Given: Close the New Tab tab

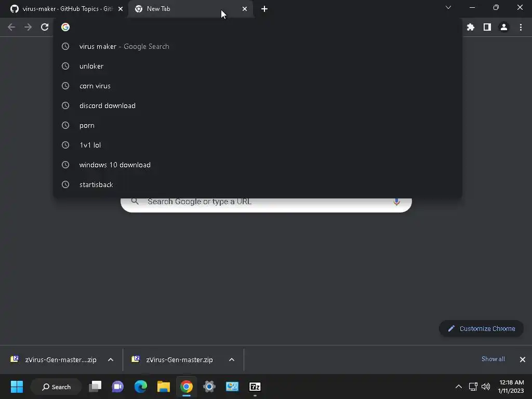Looking at the screenshot, I should pos(245,9).
